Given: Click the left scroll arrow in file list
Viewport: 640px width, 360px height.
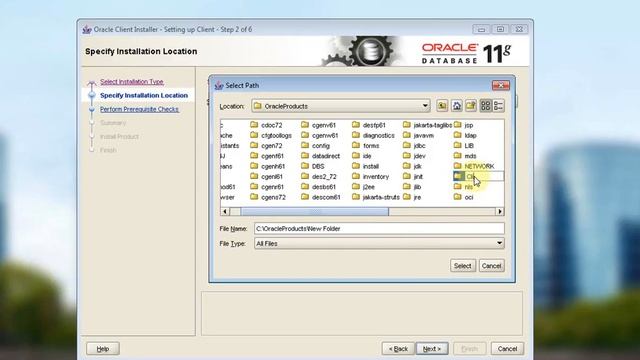Looking at the screenshot, I should click(x=225, y=211).
